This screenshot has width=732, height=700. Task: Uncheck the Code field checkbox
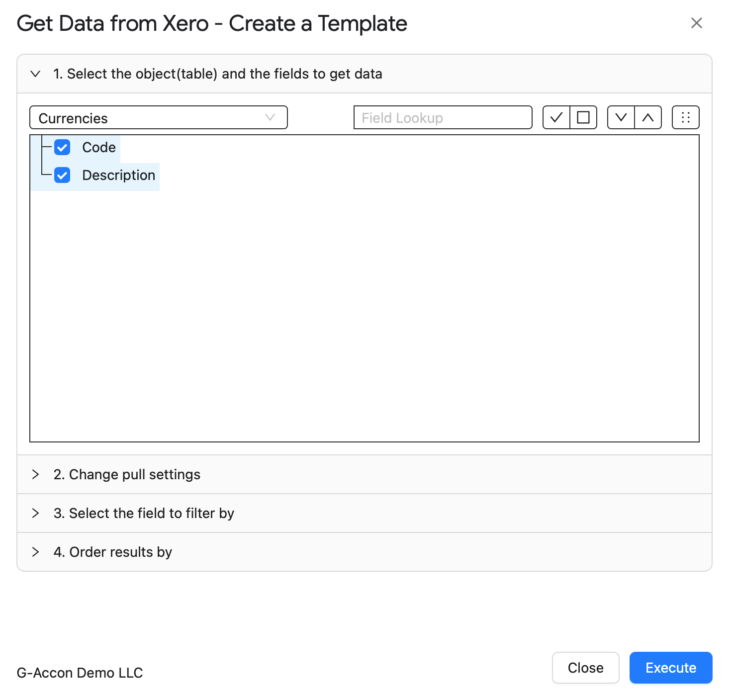coord(62,147)
